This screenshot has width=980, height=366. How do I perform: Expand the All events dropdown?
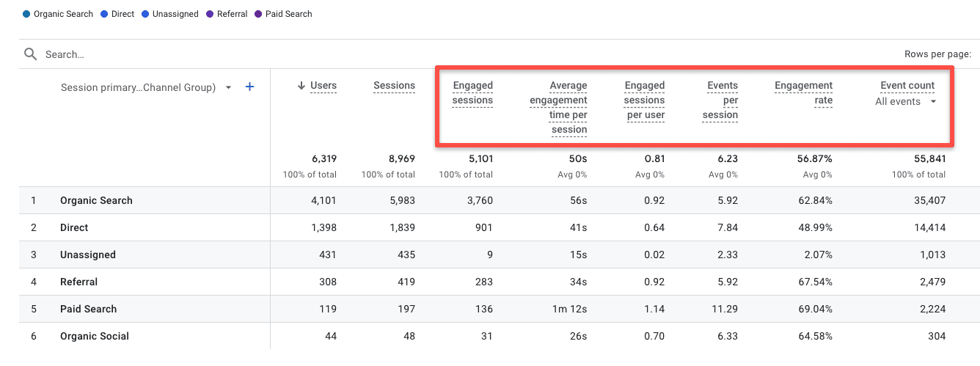(933, 102)
